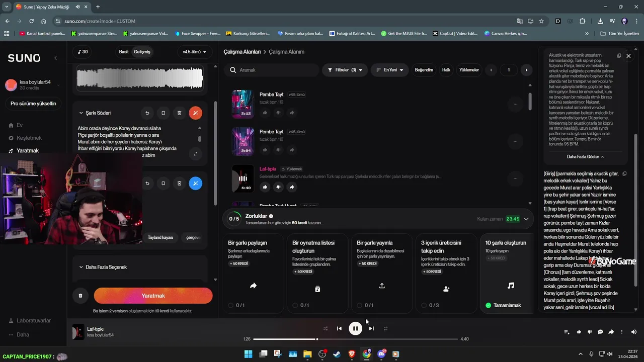Like the current song in player bar
The image size is (644, 362).
[x=579, y=332]
